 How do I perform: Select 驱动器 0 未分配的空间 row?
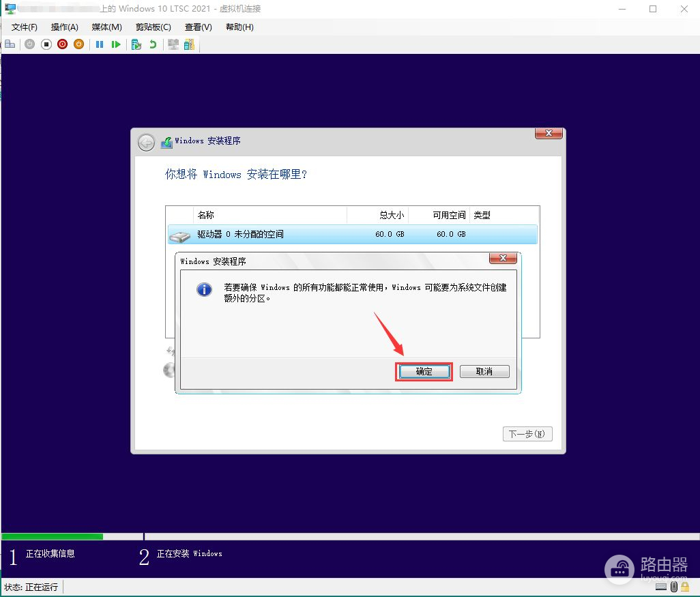pyautogui.click(x=352, y=234)
